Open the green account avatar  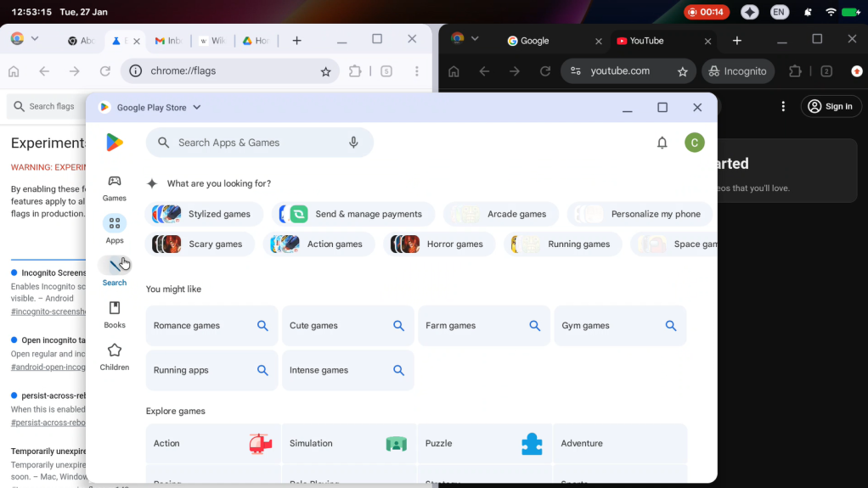pos(695,143)
